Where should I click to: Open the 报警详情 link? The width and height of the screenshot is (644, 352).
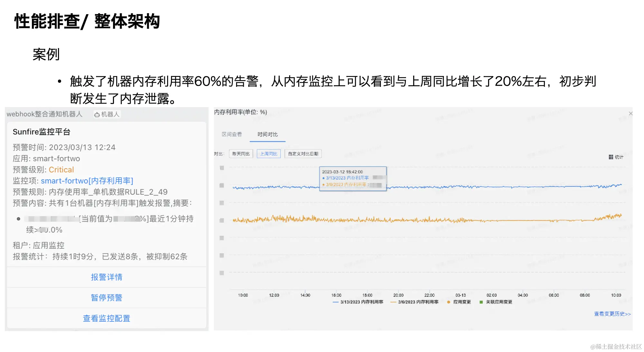point(107,277)
